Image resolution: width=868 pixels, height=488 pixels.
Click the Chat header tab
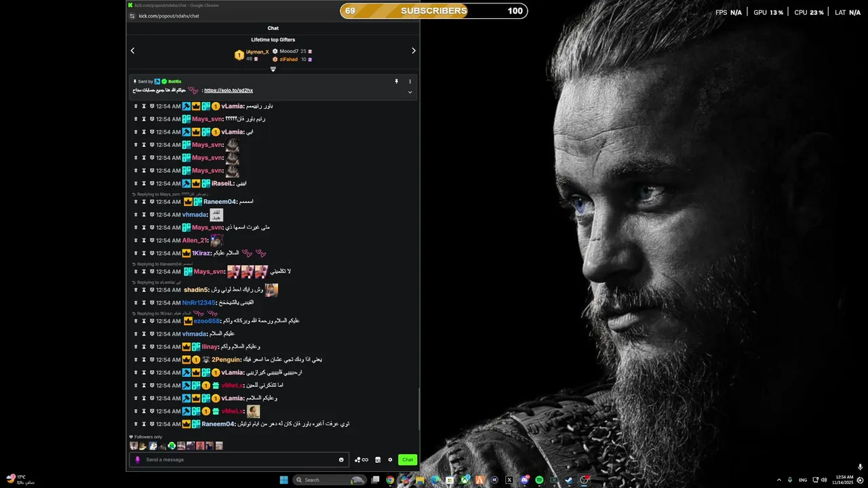click(x=273, y=28)
